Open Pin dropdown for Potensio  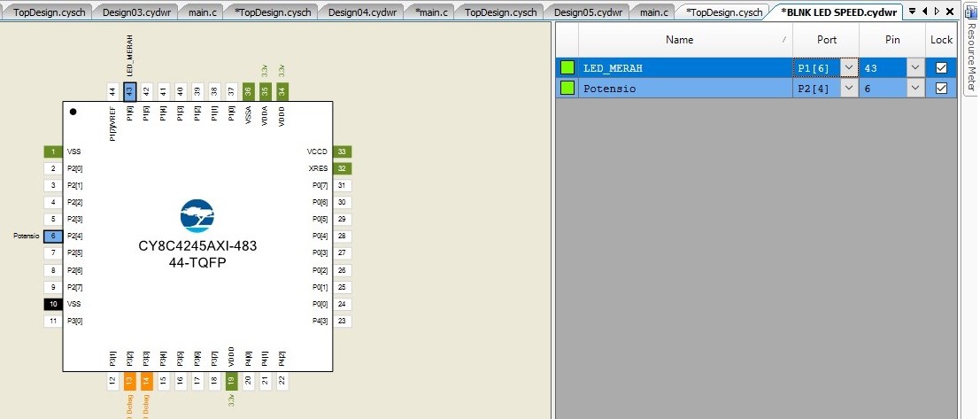coord(915,89)
